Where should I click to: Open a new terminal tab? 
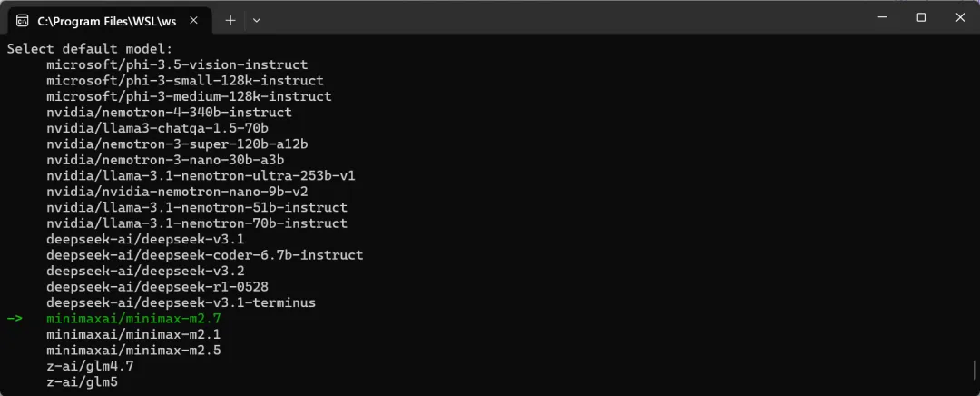coord(230,19)
